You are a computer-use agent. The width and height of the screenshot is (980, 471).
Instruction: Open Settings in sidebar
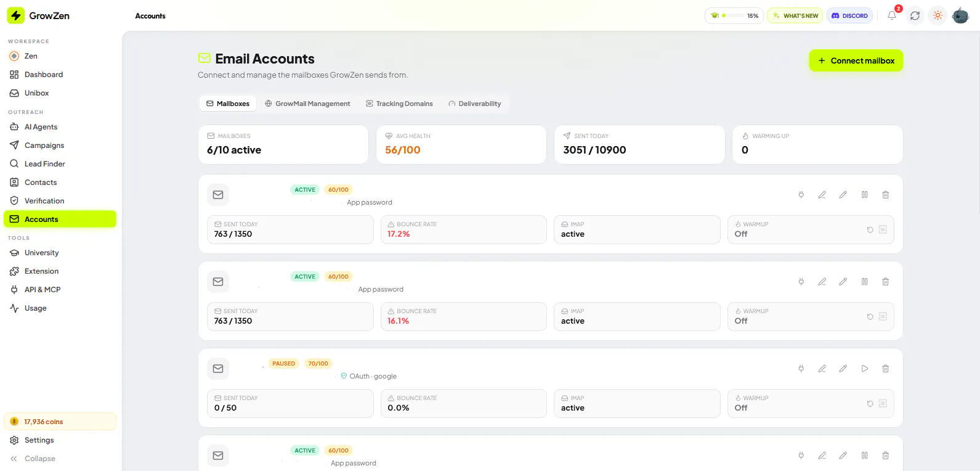60,440
